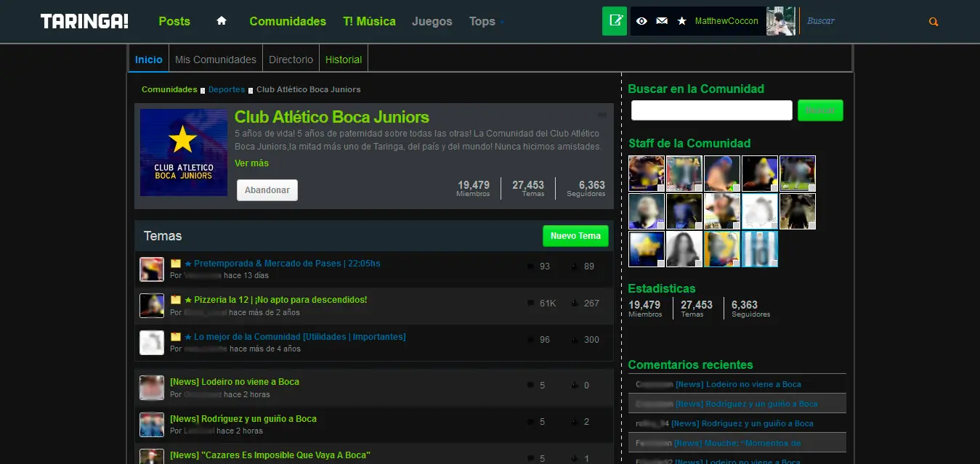Click folder icon beside Lo mejor topic
Viewport: 980px width, 464px height.
tap(176, 337)
